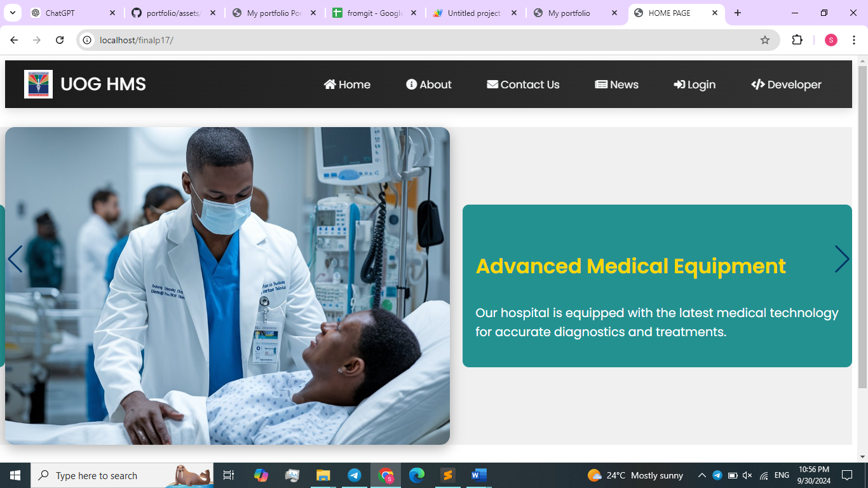Show hidden system tray icons chevron
This screenshot has width=868, height=488.
(x=702, y=475)
